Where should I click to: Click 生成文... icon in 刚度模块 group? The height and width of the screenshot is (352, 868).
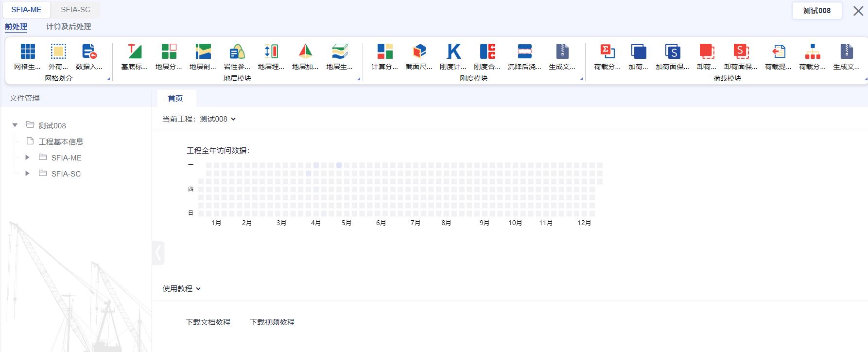click(x=562, y=52)
